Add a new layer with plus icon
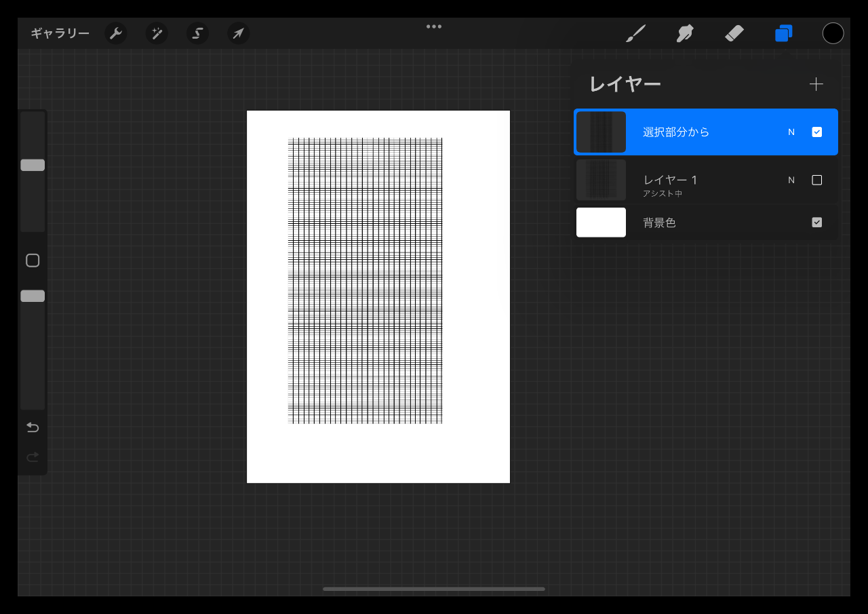The height and width of the screenshot is (614, 868). [816, 84]
